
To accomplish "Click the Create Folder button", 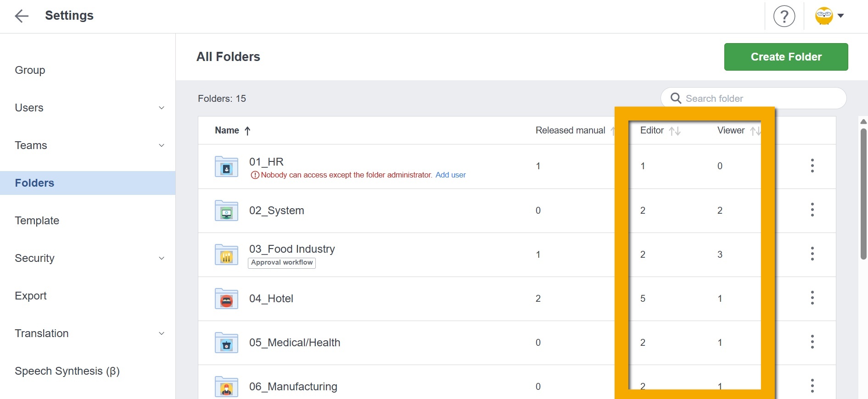I will 786,57.
